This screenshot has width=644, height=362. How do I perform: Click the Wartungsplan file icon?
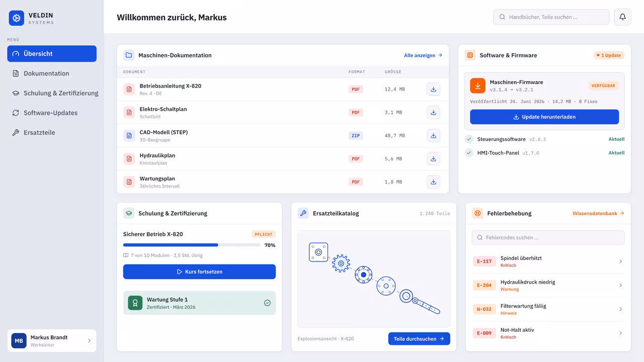coord(129,182)
